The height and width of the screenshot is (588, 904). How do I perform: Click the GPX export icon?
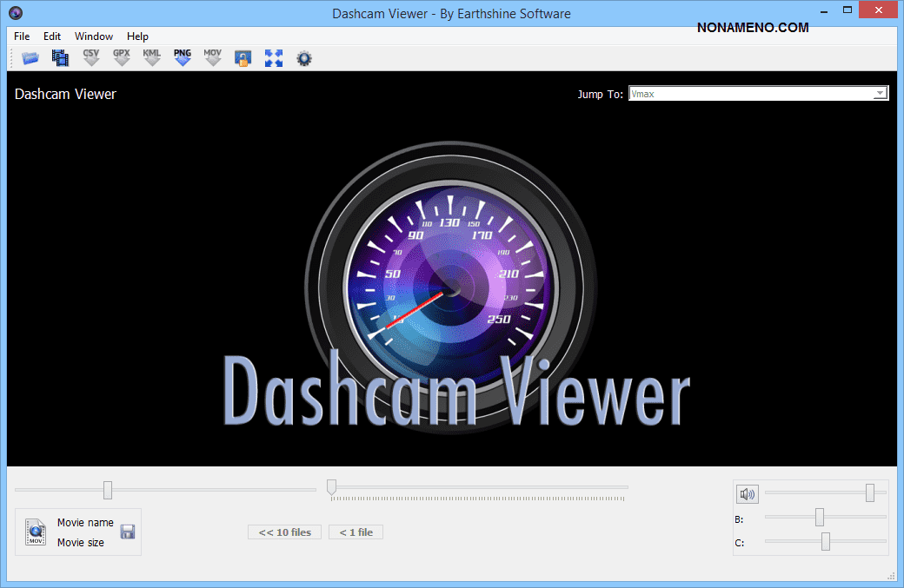pos(122,58)
